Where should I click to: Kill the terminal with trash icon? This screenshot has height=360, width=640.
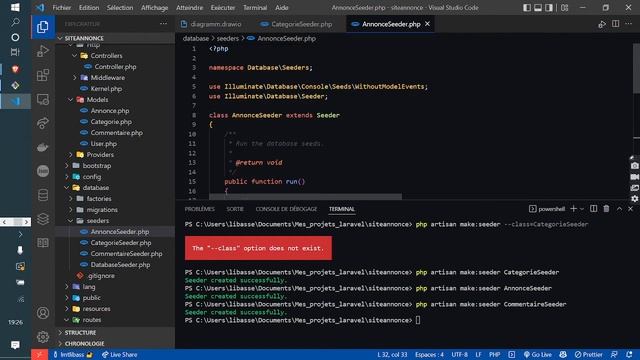(x=606, y=209)
